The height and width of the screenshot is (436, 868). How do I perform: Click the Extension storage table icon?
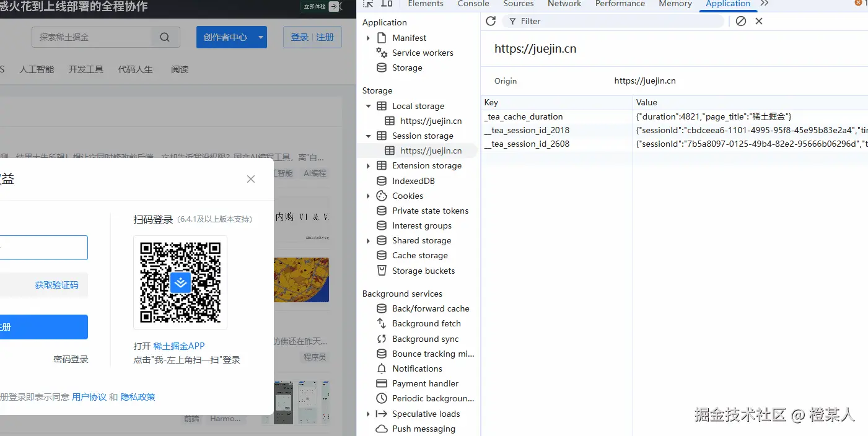382,165
